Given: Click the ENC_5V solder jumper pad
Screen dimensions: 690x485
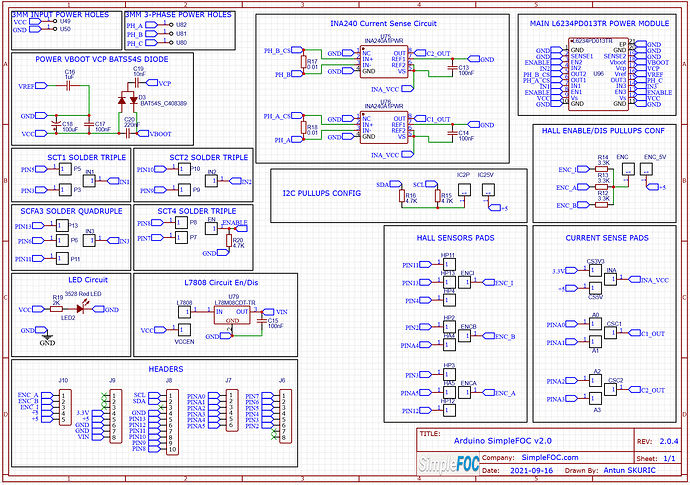Looking at the screenshot, I should (646, 169).
